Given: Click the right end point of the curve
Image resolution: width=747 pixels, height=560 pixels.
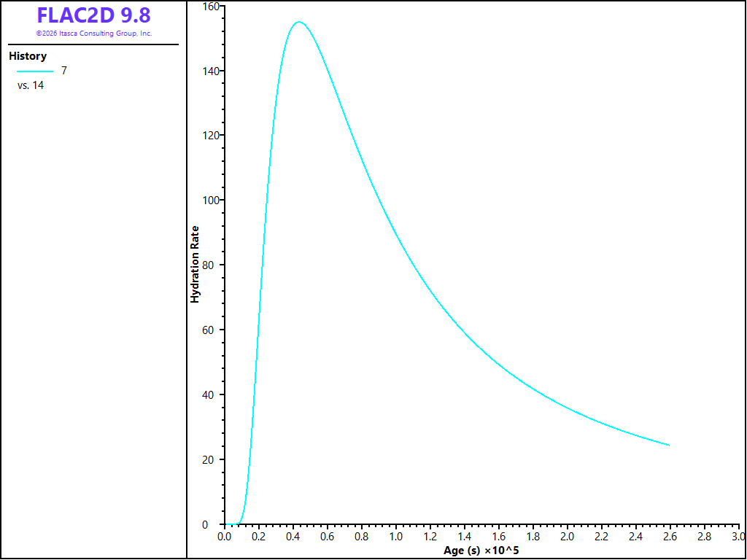Looking at the screenshot, I should tap(669, 446).
